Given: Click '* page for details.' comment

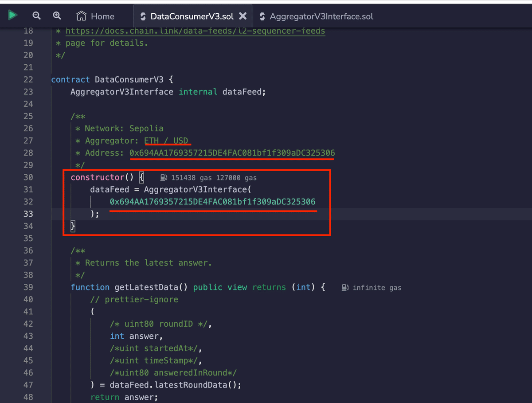Looking at the screenshot, I should pos(102,43).
